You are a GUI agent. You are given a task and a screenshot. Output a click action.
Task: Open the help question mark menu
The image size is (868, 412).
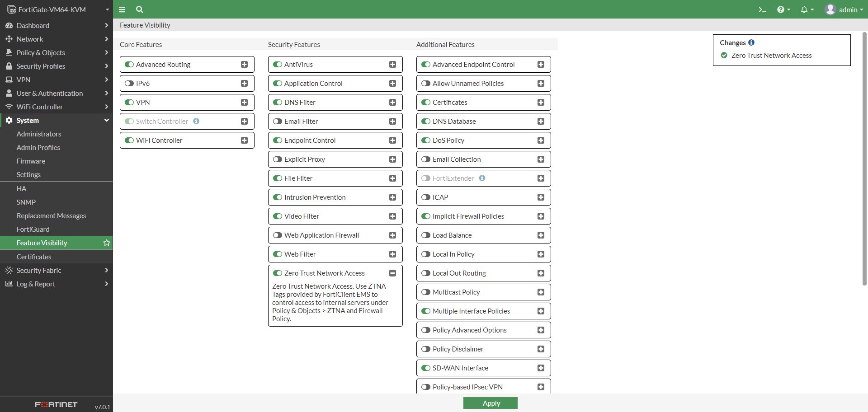783,9
